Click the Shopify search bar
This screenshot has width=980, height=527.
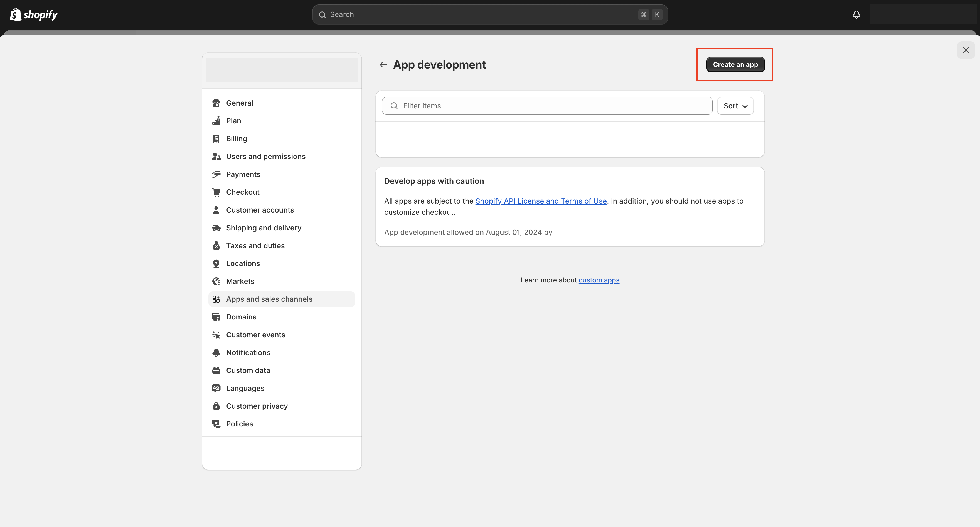(490, 14)
